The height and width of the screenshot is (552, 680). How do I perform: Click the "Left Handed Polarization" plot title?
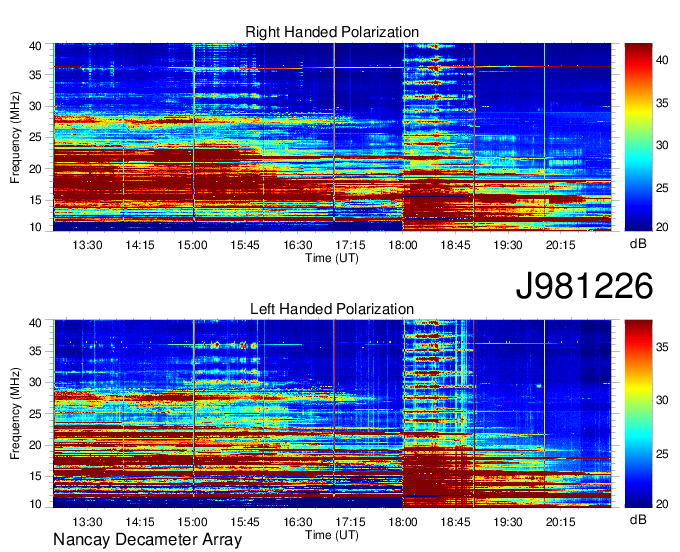pos(332,309)
